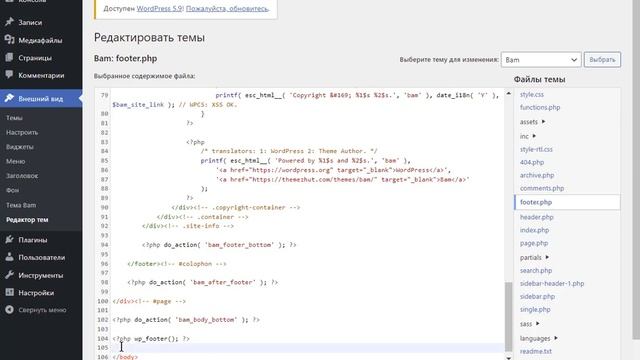Click the wrench icon next to Инструменты
This screenshot has width=640, height=360.
9,275
